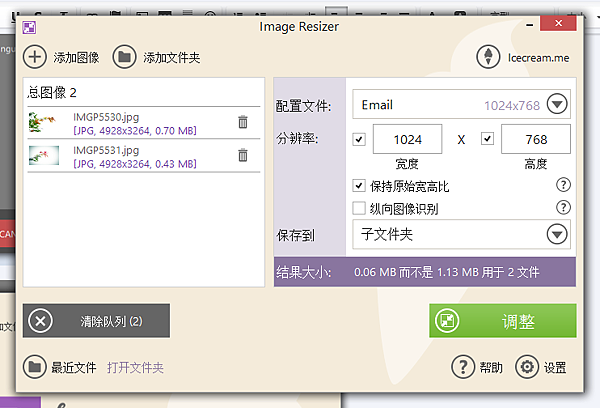Click the 总图像 2 header
This screenshot has height=408, width=600.
tap(52, 92)
